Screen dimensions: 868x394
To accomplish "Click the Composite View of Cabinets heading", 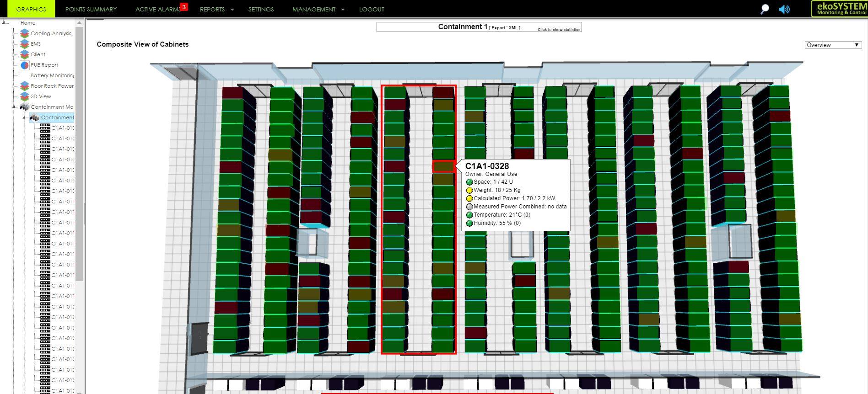I will pyautogui.click(x=142, y=44).
